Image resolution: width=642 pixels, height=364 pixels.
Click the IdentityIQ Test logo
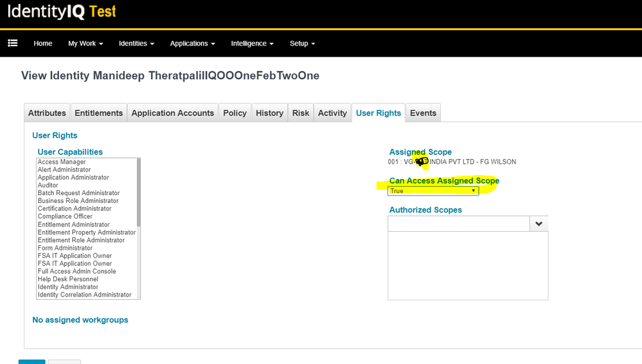(62, 12)
